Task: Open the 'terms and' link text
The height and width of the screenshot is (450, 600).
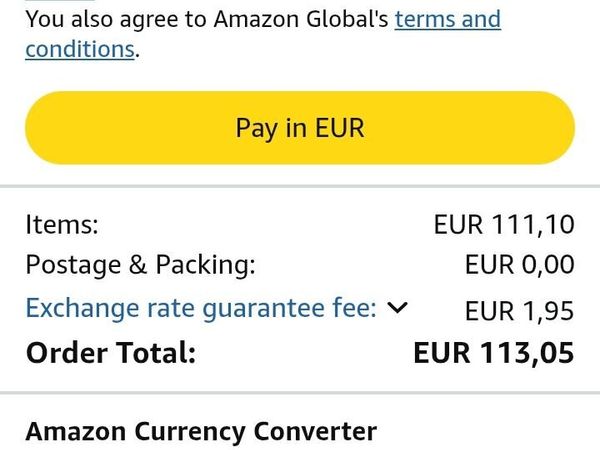Action: 447,19
